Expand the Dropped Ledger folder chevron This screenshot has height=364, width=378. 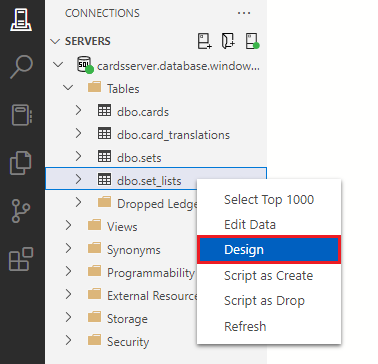(78, 203)
